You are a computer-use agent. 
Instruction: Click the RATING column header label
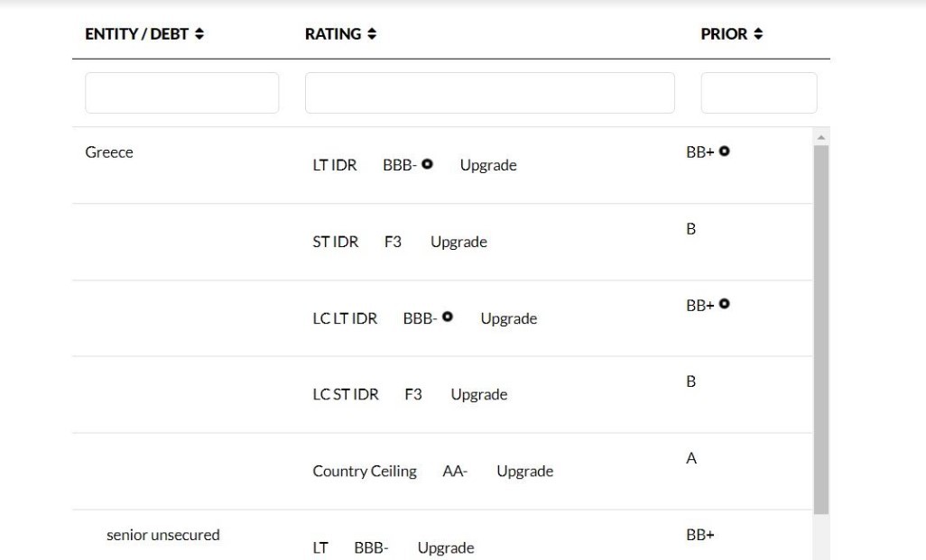[x=333, y=34]
